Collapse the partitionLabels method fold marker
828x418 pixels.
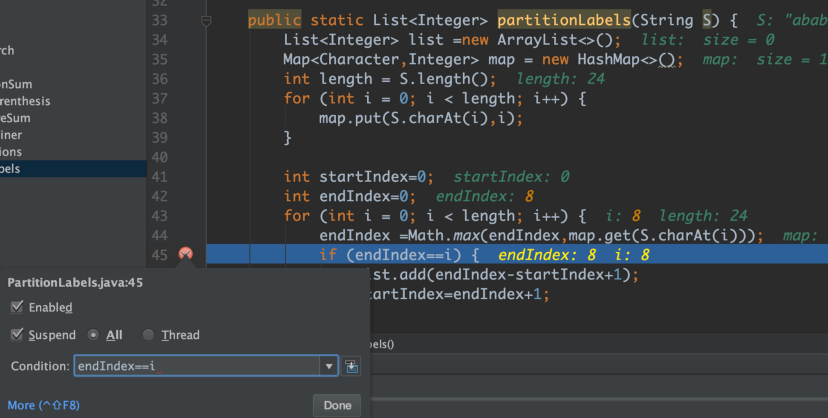207,20
